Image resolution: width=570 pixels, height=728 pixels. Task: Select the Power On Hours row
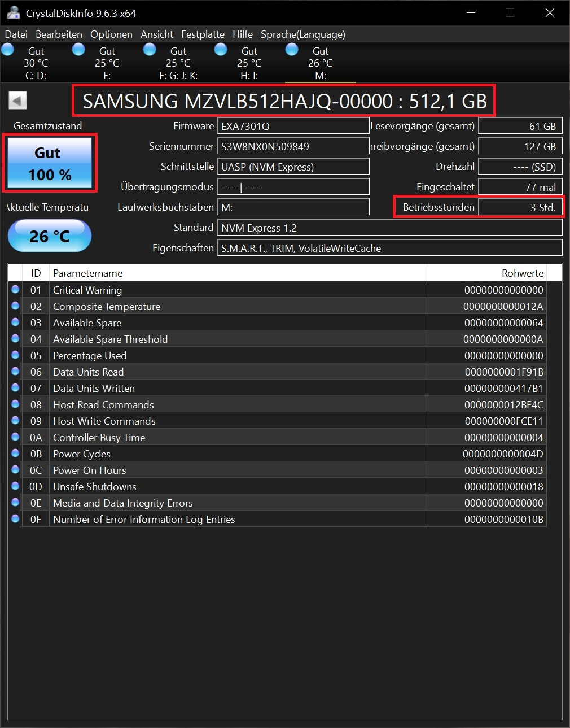(277, 470)
